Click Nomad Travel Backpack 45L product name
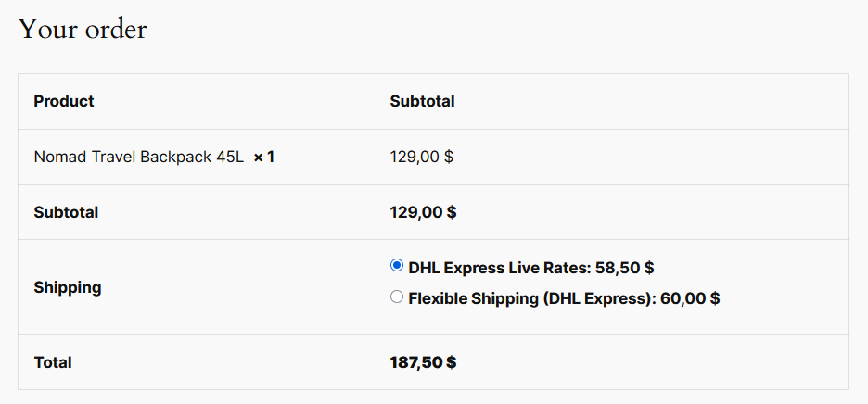868x404 pixels. click(138, 158)
